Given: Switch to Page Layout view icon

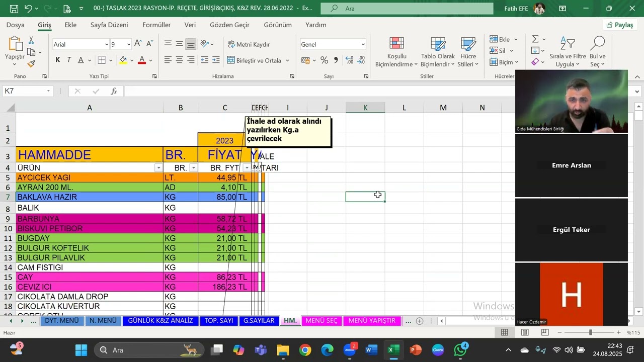Looking at the screenshot, I should click(525, 332).
